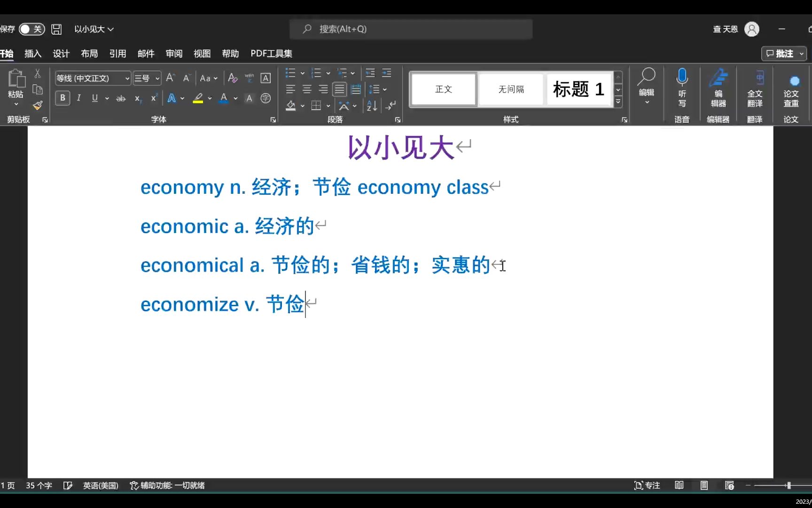812x508 pixels.
Task: Open the font size dropdown
Action: pyautogui.click(x=157, y=78)
